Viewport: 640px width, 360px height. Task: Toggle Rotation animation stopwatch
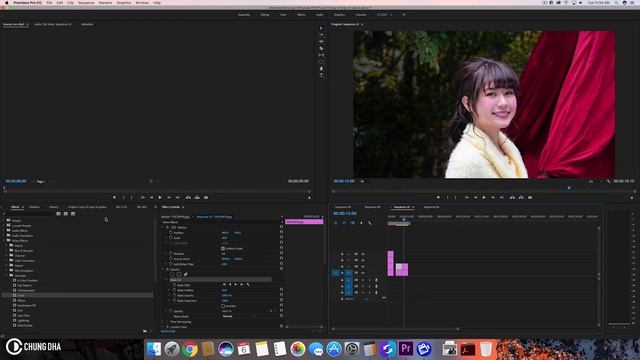pos(171,253)
